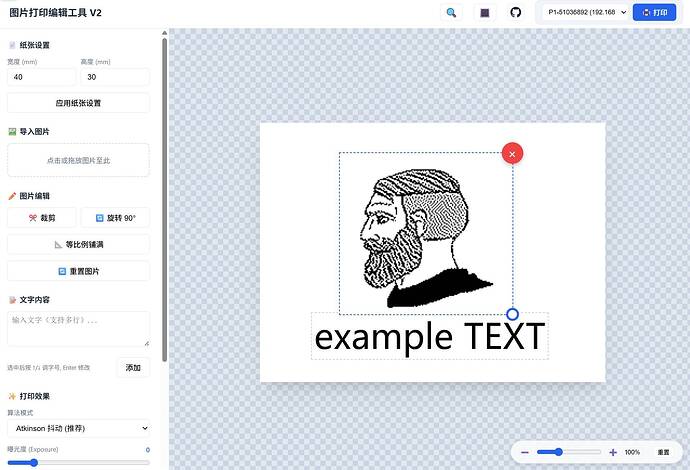Click 应用纸张设置 apply paper settings button
690x470 pixels.
pyautogui.click(x=78, y=103)
